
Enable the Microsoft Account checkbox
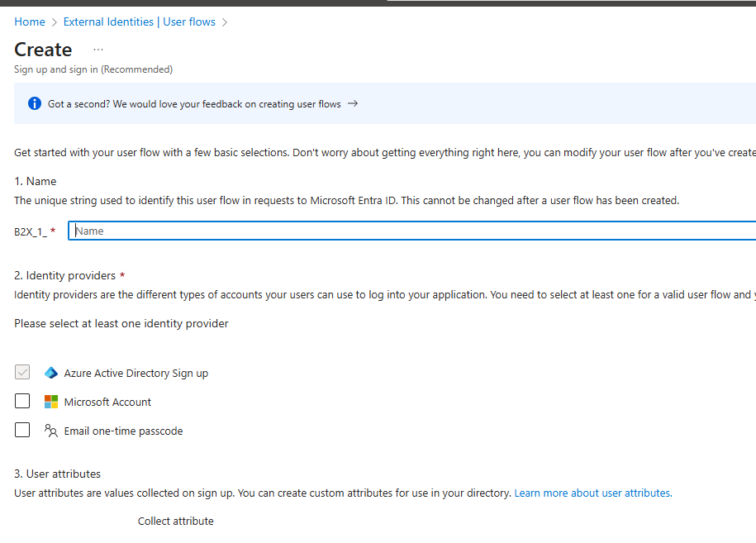tap(21, 401)
